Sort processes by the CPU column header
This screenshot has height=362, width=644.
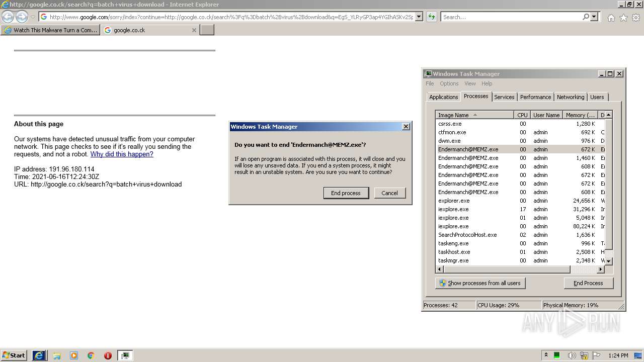[x=522, y=115]
